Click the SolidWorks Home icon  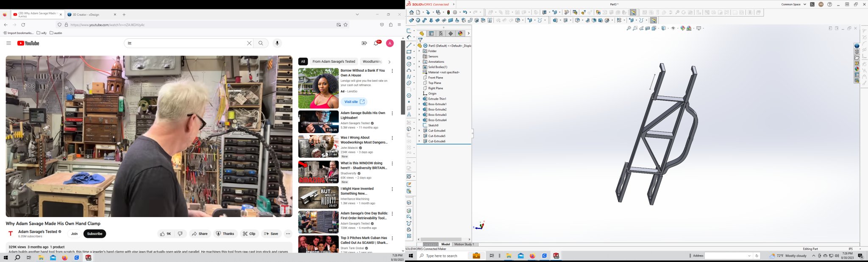click(x=411, y=13)
